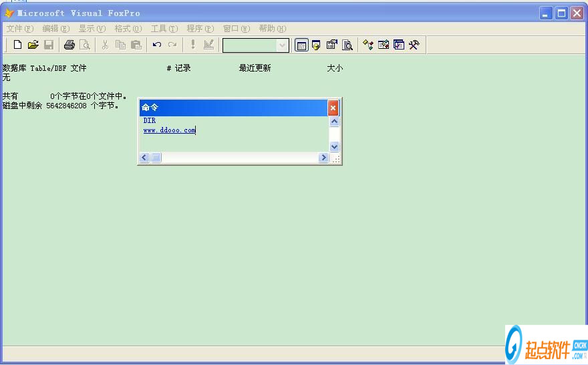Open the 帮助(H) menu
This screenshot has height=365, width=588.
[x=272, y=29]
